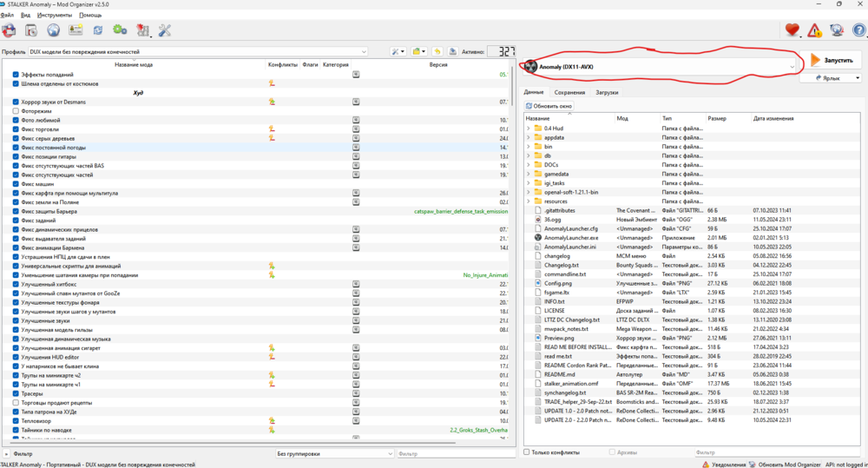Click the Обновить окно button
This screenshot has height=468, width=868.
pos(549,106)
